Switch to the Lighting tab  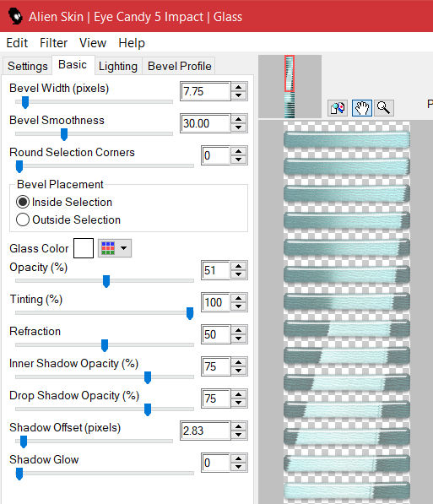click(x=118, y=66)
